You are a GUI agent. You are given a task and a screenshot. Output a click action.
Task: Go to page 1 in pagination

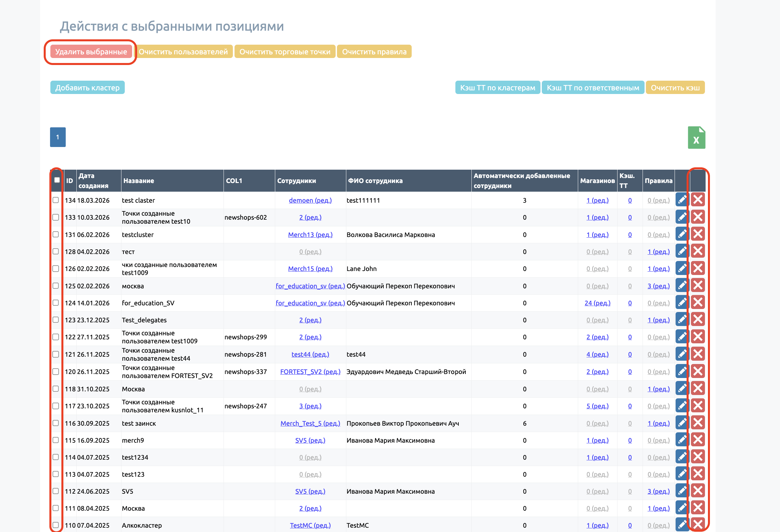(58, 137)
